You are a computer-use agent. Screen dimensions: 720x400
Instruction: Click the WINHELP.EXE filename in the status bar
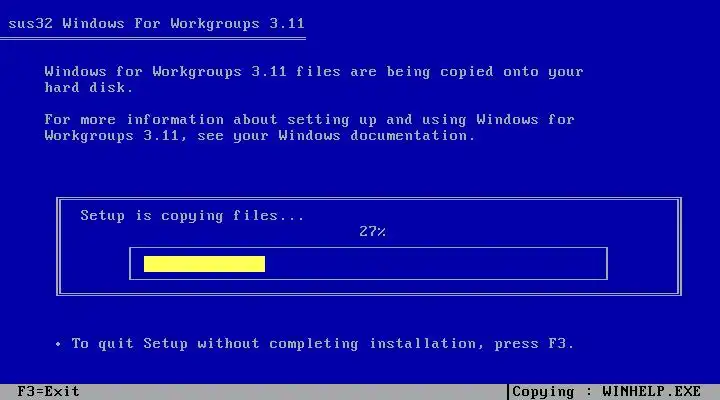pyautogui.click(x=651, y=392)
